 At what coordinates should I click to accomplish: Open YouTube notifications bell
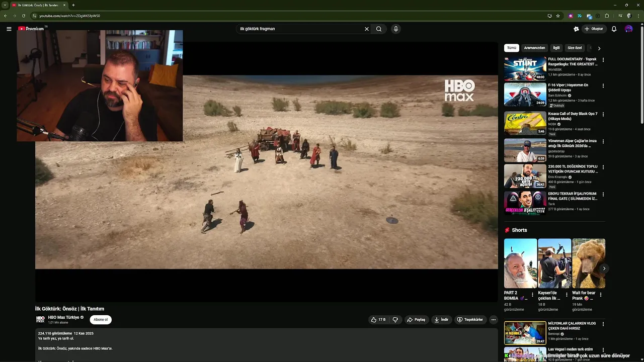tap(614, 29)
